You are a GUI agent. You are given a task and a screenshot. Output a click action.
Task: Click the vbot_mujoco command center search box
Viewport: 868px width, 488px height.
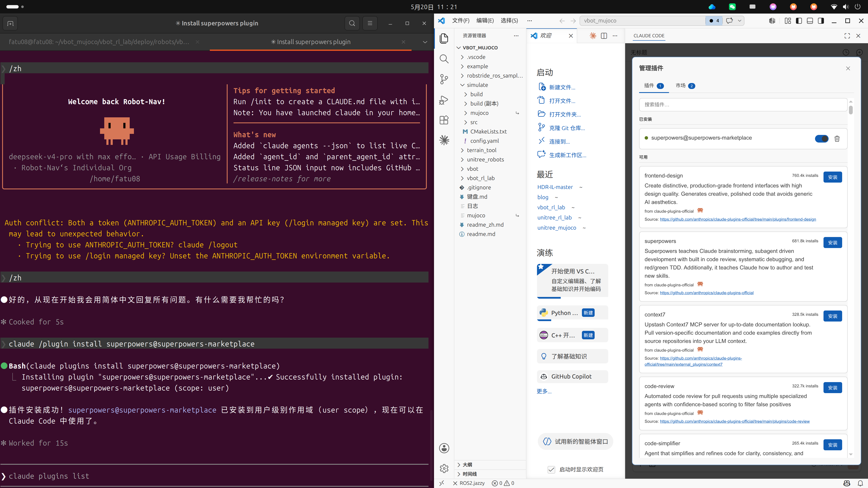[642, 21]
